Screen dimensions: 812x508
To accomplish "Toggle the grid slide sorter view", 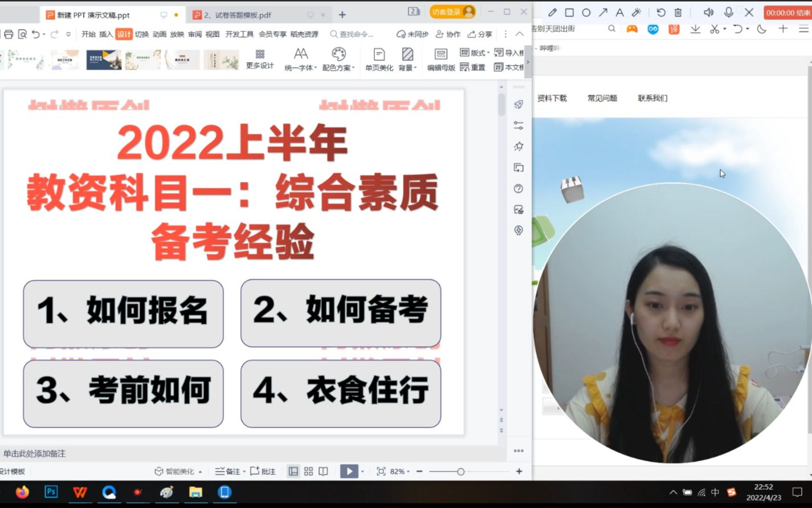I will tap(308, 472).
